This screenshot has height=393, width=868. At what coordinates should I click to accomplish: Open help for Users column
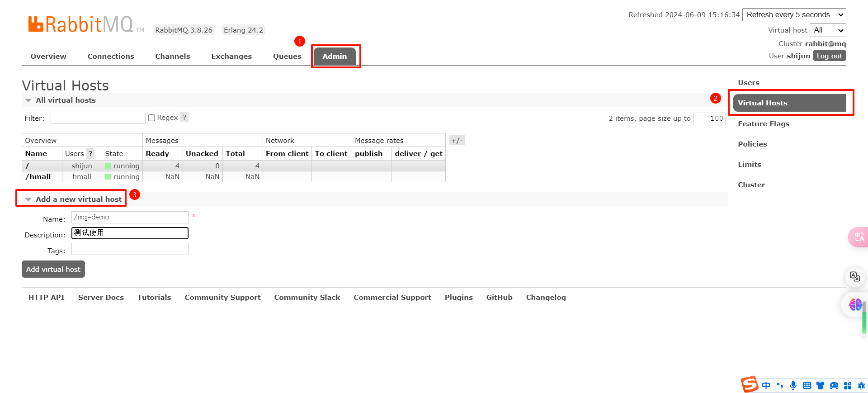point(90,153)
